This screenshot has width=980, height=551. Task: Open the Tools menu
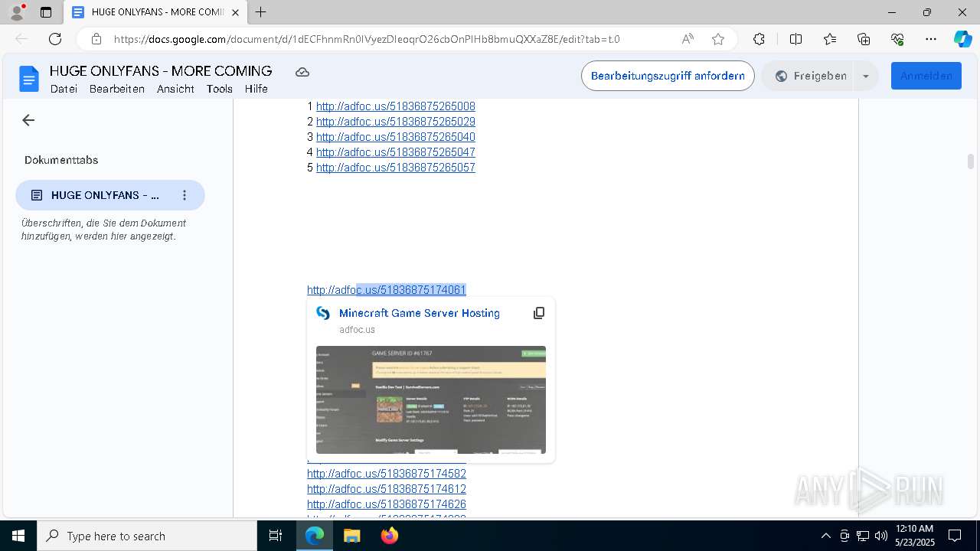(219, 89)
